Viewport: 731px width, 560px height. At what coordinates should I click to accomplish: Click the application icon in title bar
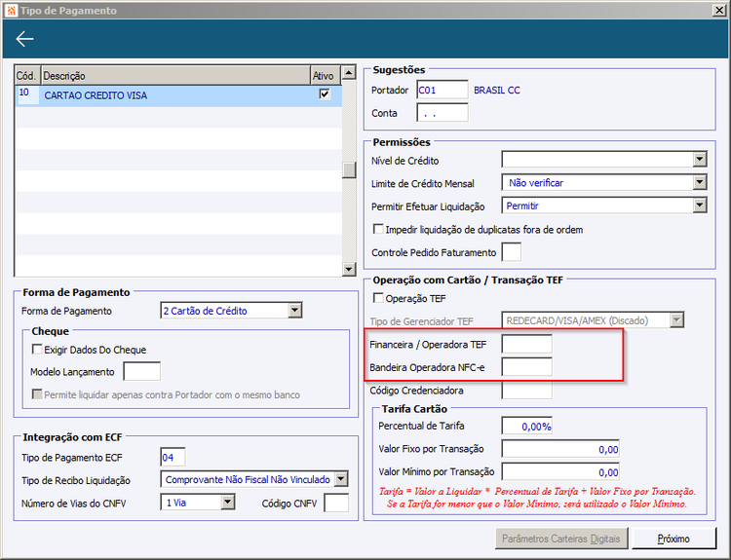[11, 11]
